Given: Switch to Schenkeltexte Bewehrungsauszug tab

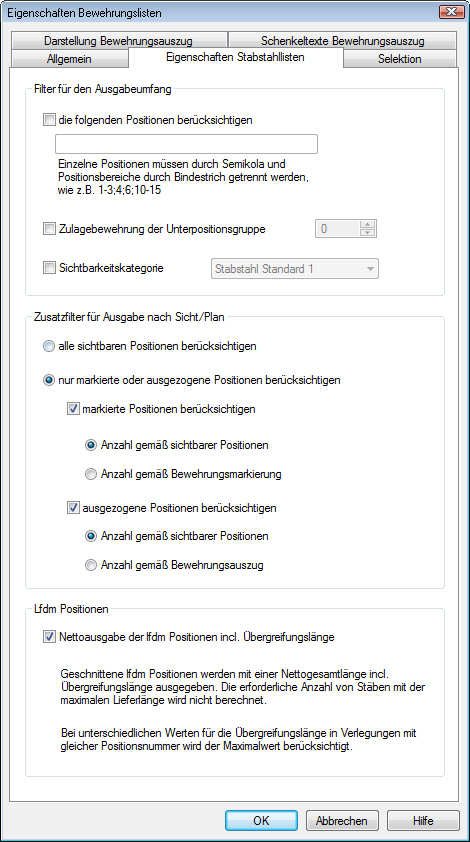Looking at the screenshot, I should (x=343, y=41).
